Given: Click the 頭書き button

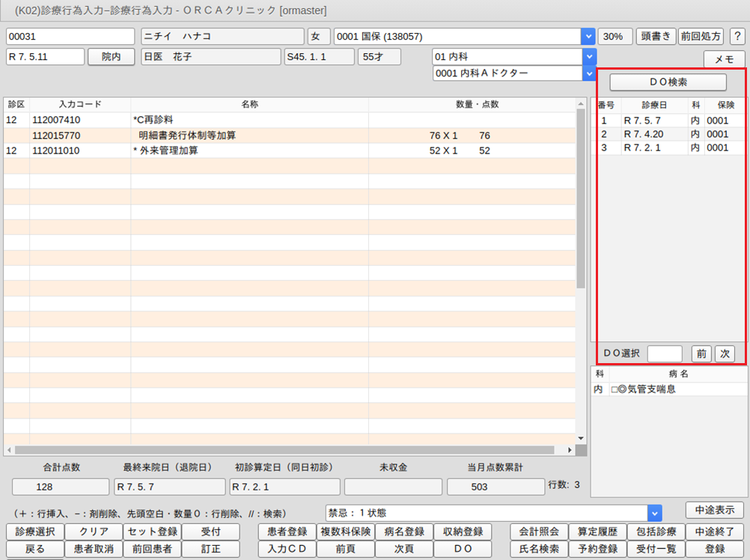Looking at the screenshot, I should 655,37.
